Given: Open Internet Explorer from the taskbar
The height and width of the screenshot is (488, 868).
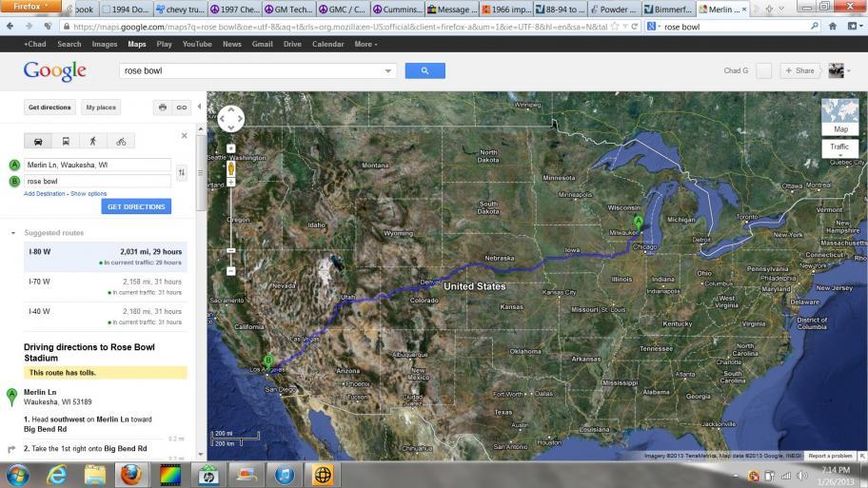Looking at the screenshot, I should coord(56,476).
